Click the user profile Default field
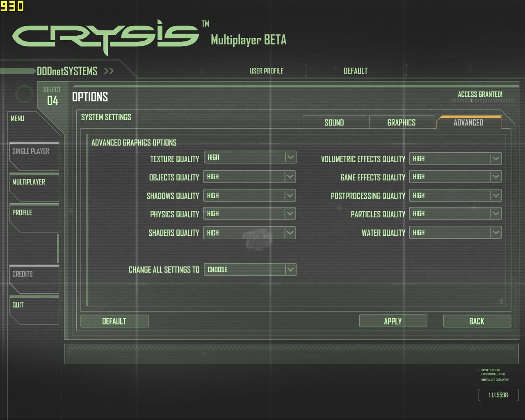Screen dimensions: 525x420 [356, 71]
